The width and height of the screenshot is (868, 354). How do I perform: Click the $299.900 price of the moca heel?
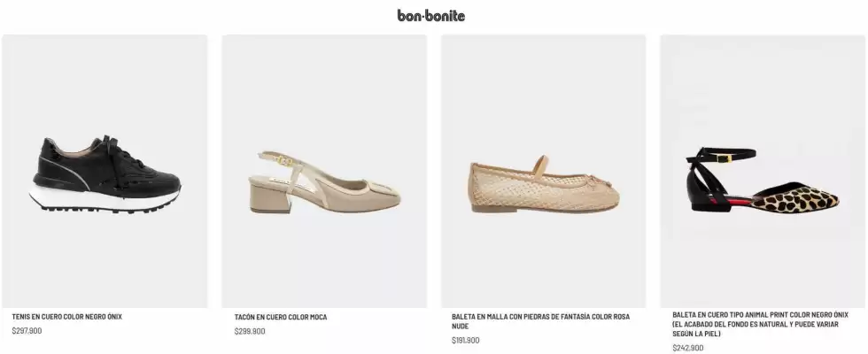click(250, 331)
